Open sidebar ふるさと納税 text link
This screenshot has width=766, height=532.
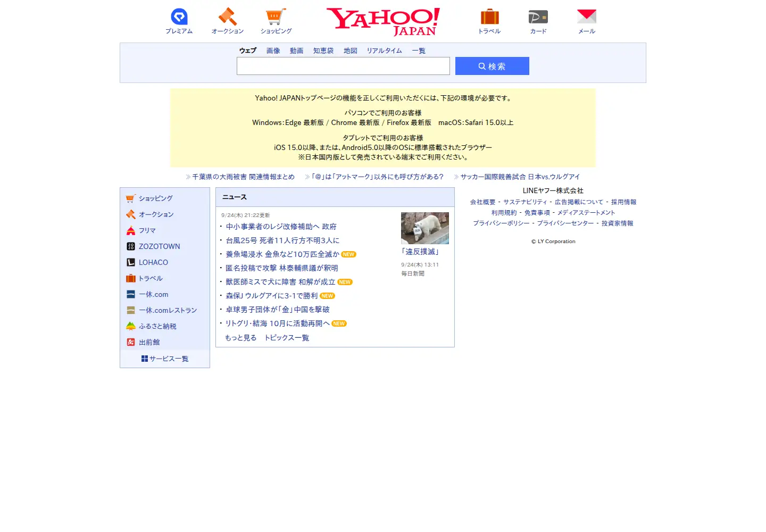tap(157, 326)
